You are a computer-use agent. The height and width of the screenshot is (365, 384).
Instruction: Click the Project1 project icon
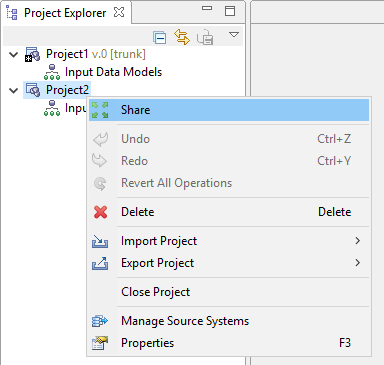(33, 54)
